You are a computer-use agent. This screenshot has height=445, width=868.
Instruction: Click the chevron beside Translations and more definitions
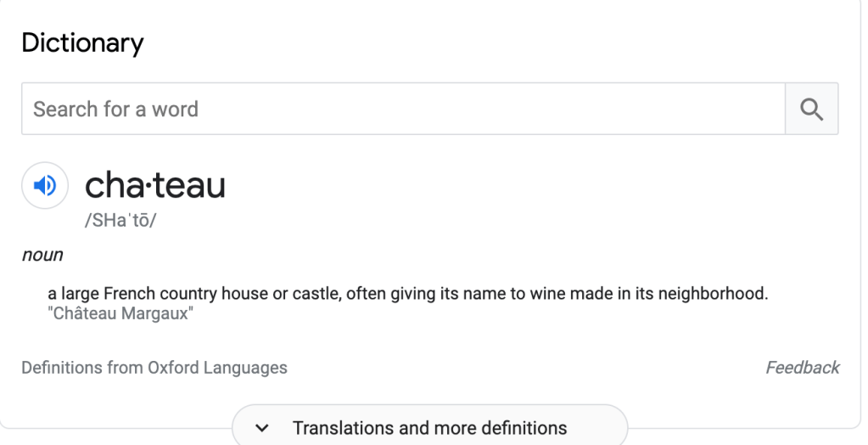[x=262, y=428]
